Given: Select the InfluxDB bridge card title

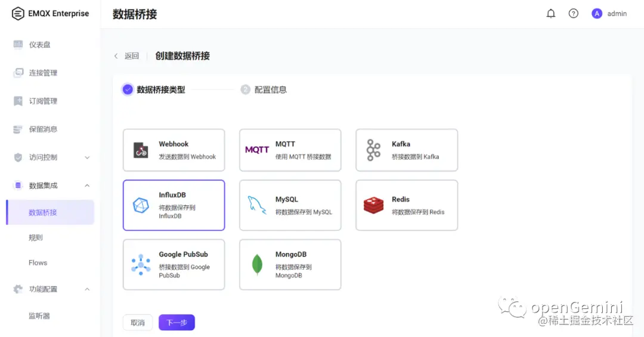Looking at the screenshot, I should pyautogui.click(x=172, y=195).
